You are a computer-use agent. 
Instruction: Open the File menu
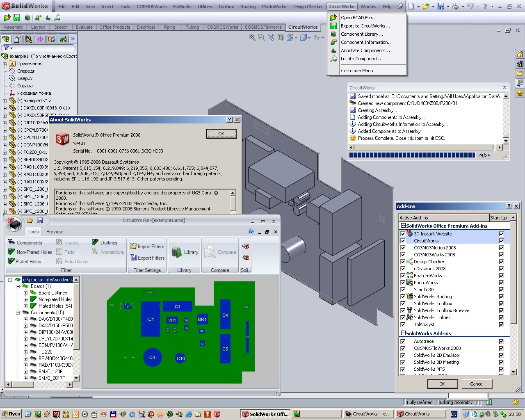62,7
